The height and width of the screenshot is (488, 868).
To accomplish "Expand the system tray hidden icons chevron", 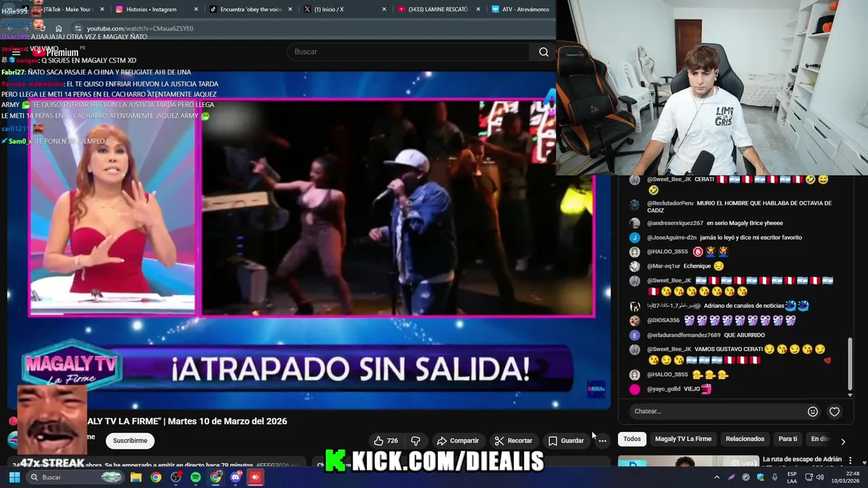I will 717,477.
